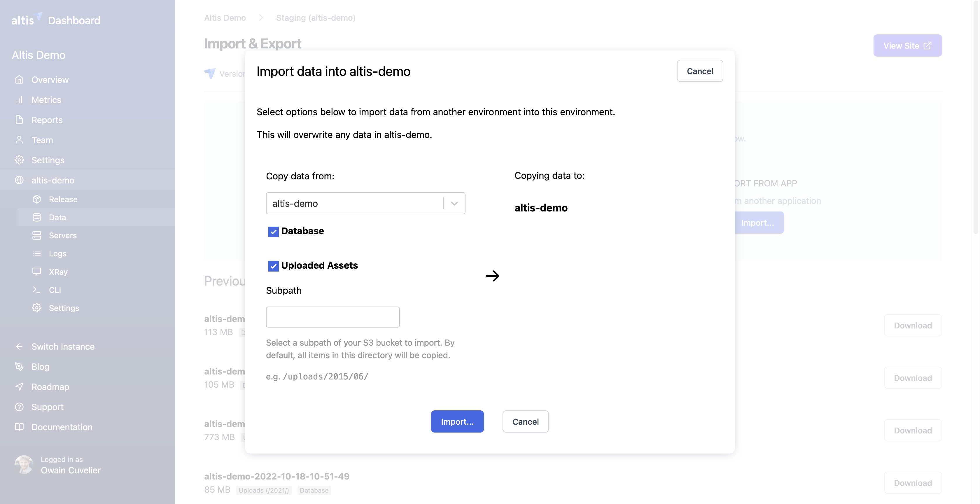Open Logs via its list icon
This screenshot has width=980, height=504.
click(x=37, y=253)
